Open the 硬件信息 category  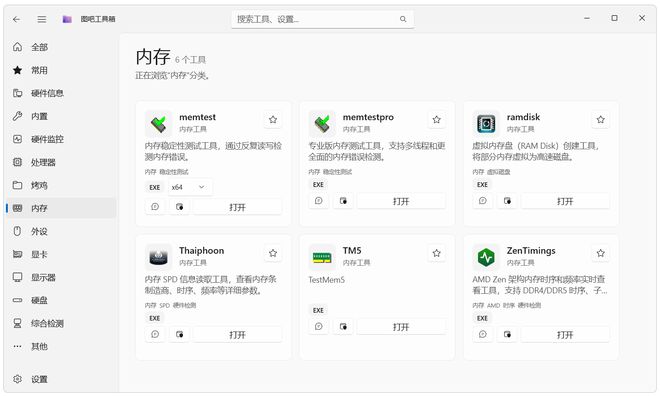coord(61,93)
